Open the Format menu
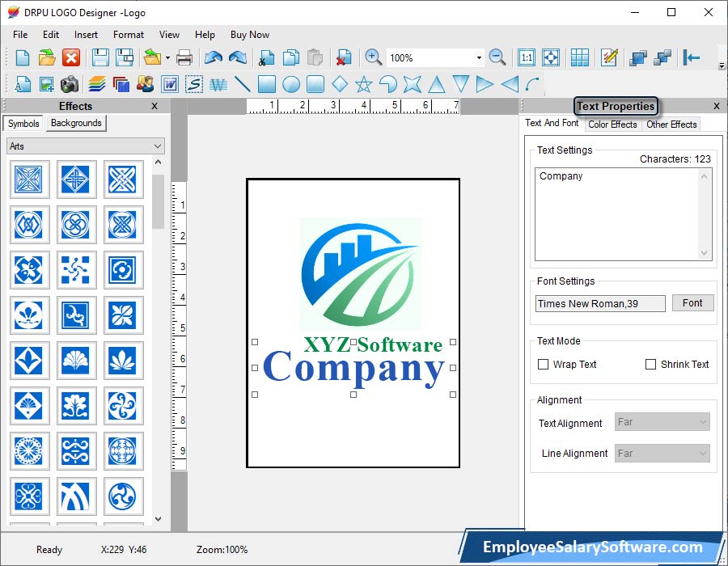Viewport: 728px width, 566px height. point(128,35)
